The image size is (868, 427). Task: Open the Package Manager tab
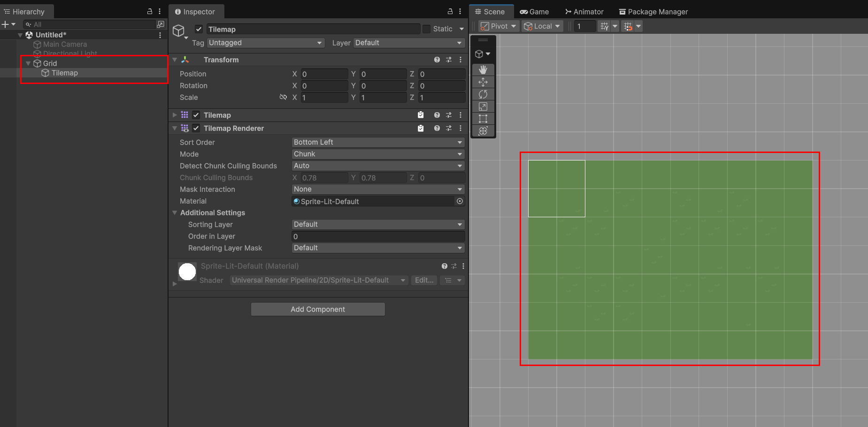tap(653, 12)
